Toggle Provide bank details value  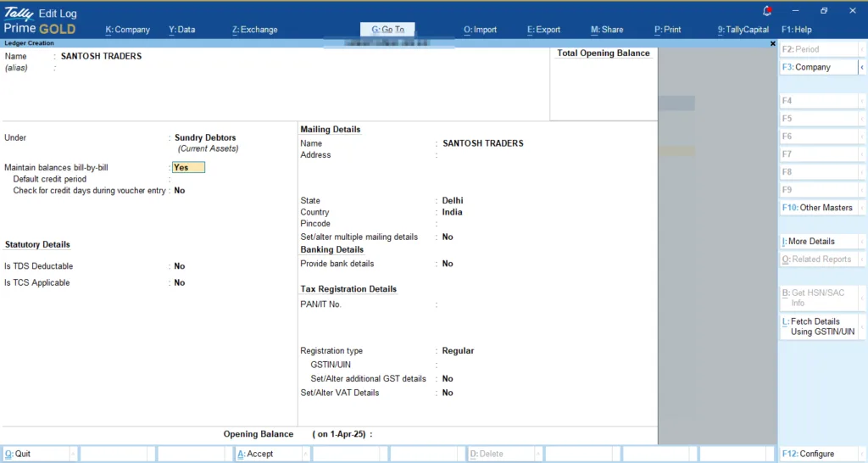coord(448,264)
